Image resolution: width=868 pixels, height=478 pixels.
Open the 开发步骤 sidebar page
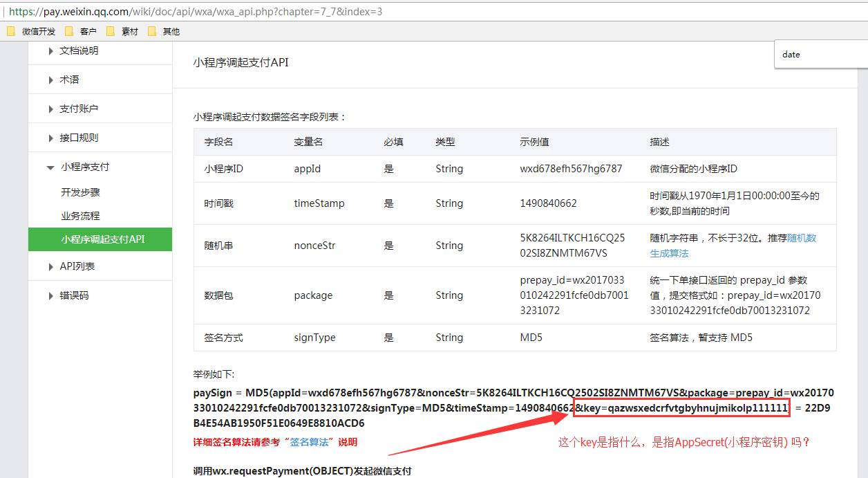80,192
